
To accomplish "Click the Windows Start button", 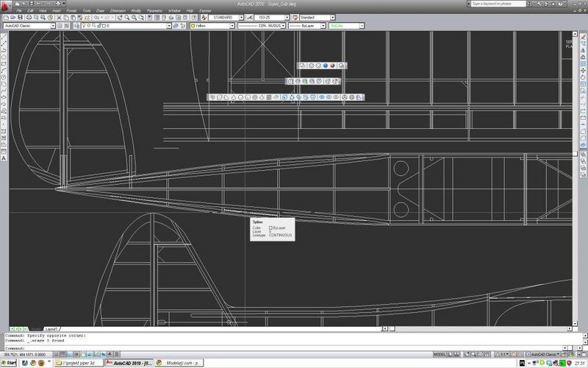I will point(9,363).
